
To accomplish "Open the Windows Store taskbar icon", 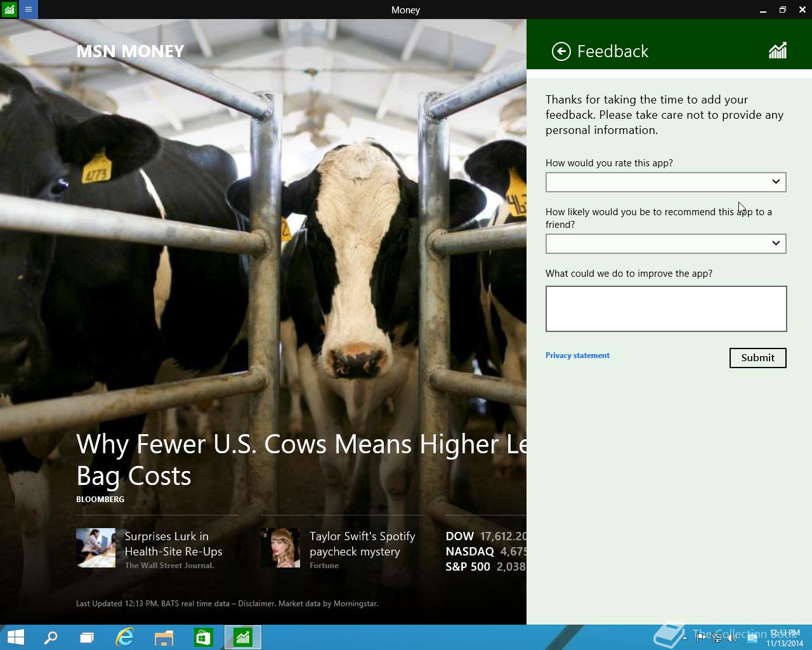I will point(204,637).
